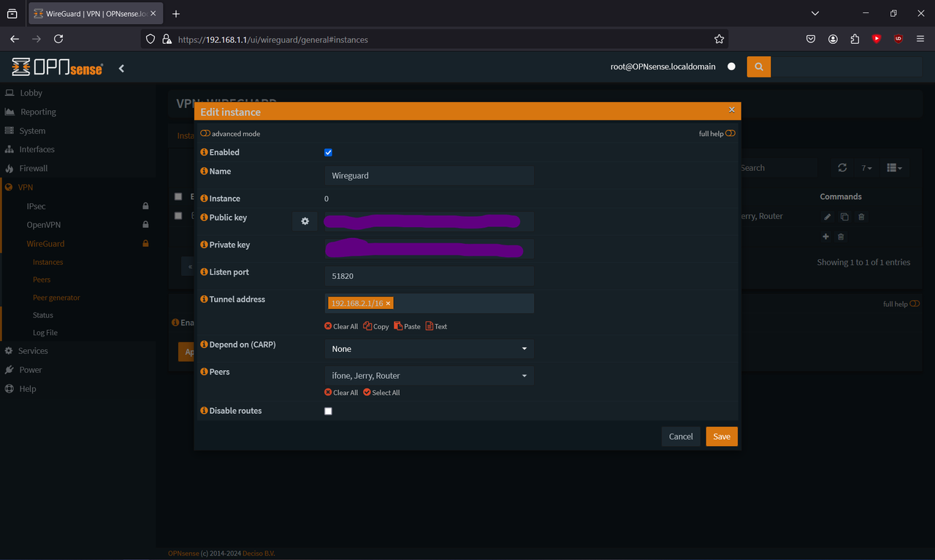This screenshot has height=560, width=935.
Task: Navigate to the WireGuard Status page
Action: [x=42, y=315]
